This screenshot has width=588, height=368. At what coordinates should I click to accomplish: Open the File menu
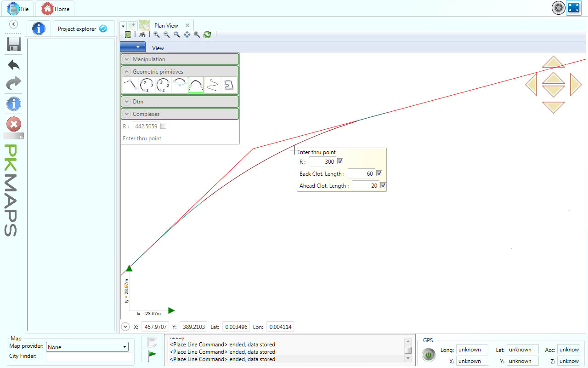tap(18, 9)
